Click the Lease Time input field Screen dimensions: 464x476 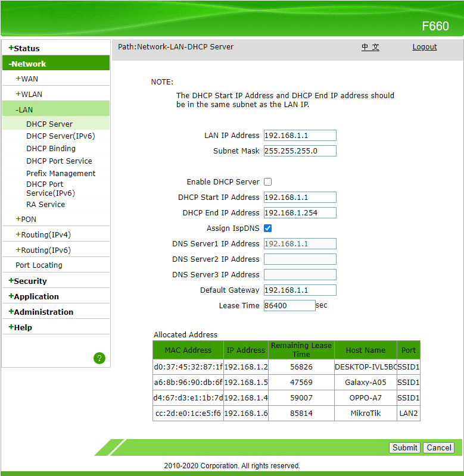point(289,306)
